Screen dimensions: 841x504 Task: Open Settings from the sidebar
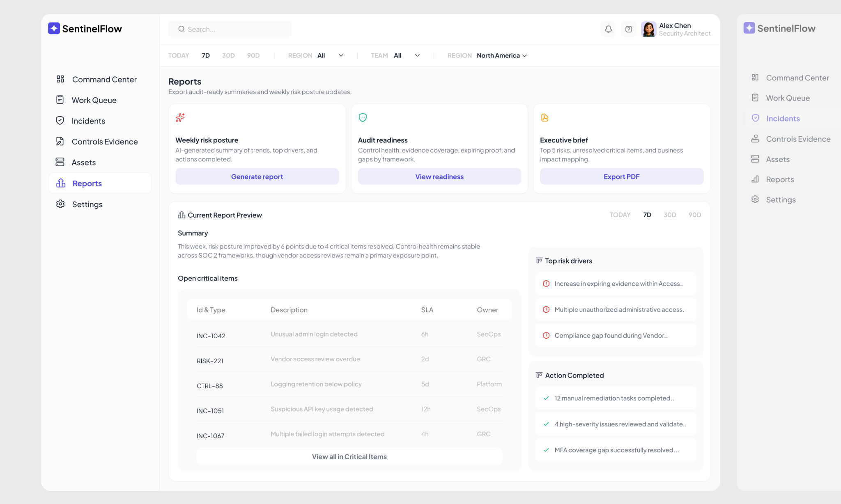point(87,204)
